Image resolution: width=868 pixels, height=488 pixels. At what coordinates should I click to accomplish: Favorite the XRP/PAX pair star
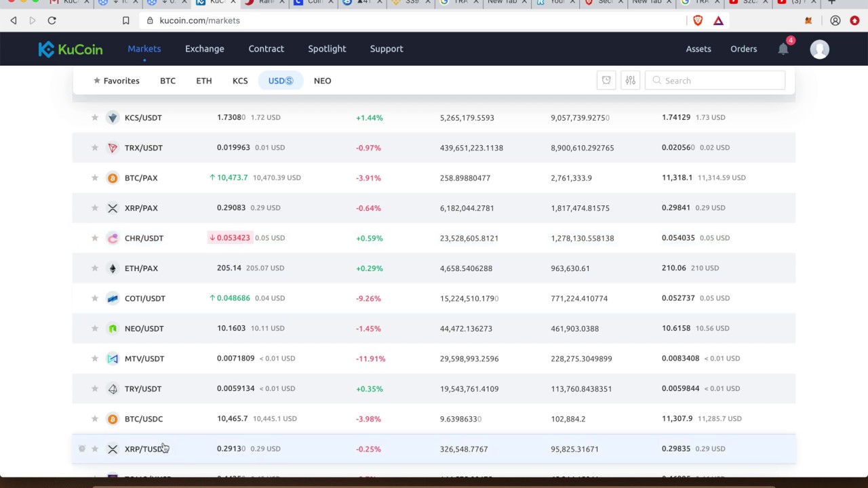[95, 208]
